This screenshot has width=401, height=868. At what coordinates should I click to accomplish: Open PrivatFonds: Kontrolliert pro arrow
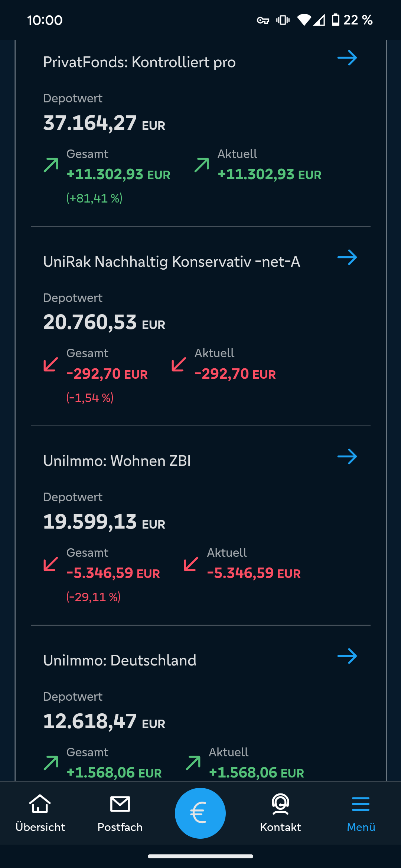tap(347, 58)
